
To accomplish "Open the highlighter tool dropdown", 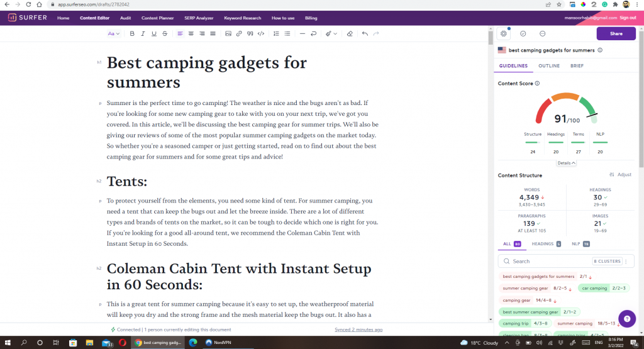I will (x=331, y=34).
